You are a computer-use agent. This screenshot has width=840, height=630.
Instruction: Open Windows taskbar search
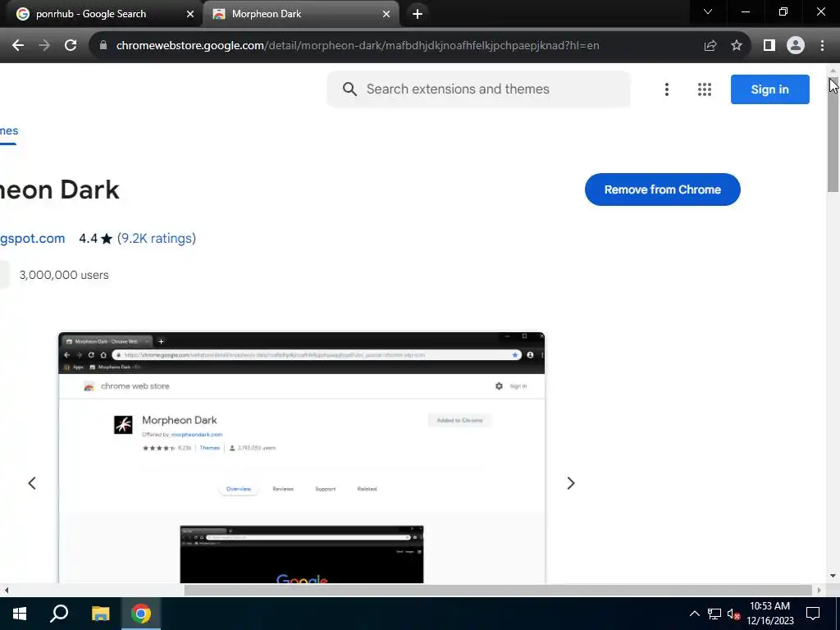click(x=59, y=614)
